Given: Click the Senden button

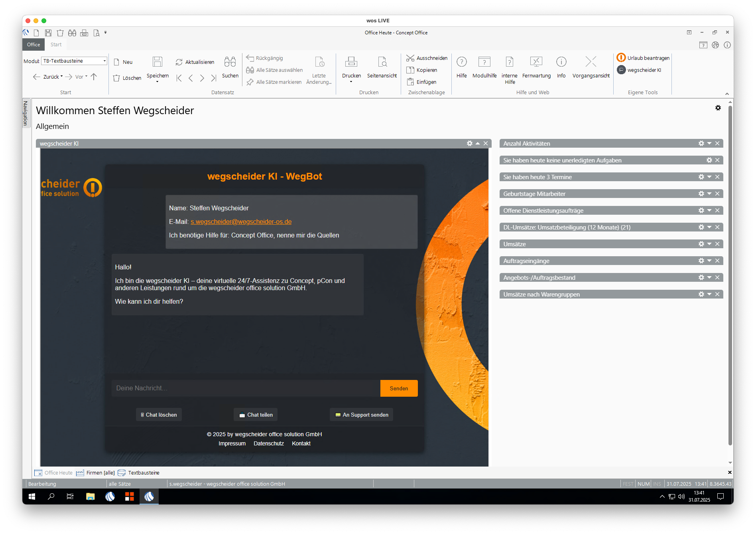Looking at the screenshot, I should 399,388.
